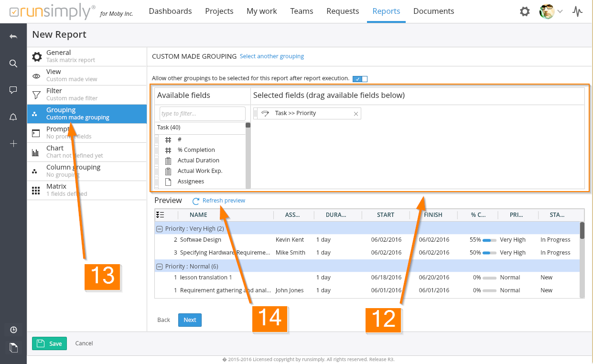Open the Projects menu tab
Image resolution: width=593 pixels, height=364 pixels.
coord(219,11)
